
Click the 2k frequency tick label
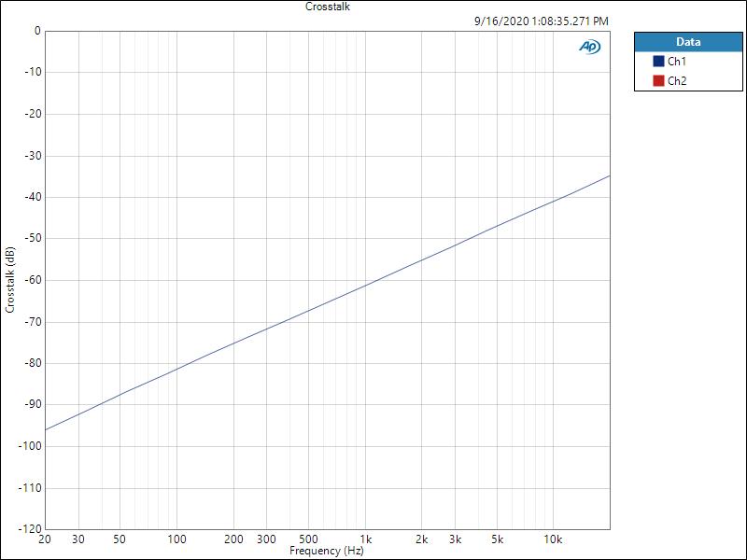(422, 539)
